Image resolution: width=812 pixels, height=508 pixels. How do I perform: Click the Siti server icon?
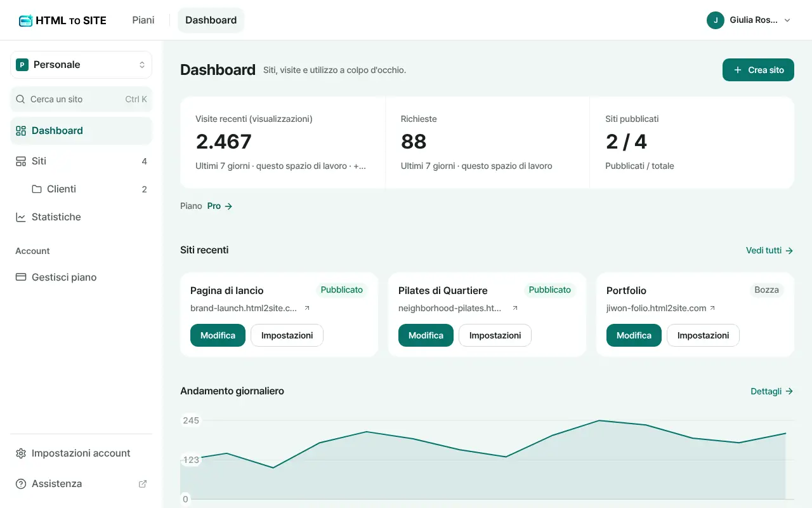pos(20,161)
